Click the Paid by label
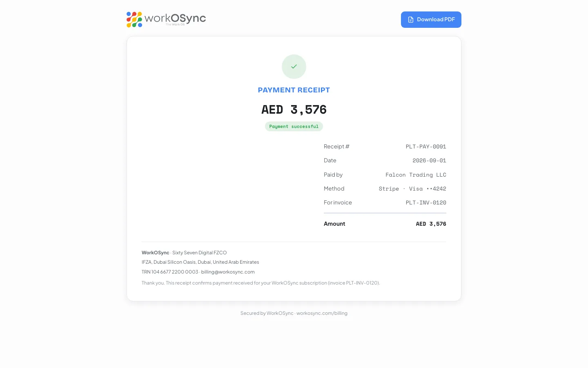The height and width of the screenshot is (368, 588). pos(333,175)
